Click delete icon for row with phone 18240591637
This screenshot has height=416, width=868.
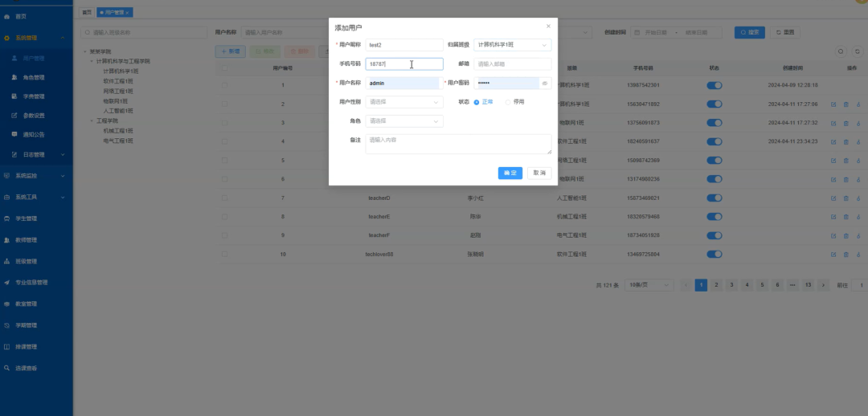click(845, 141)
